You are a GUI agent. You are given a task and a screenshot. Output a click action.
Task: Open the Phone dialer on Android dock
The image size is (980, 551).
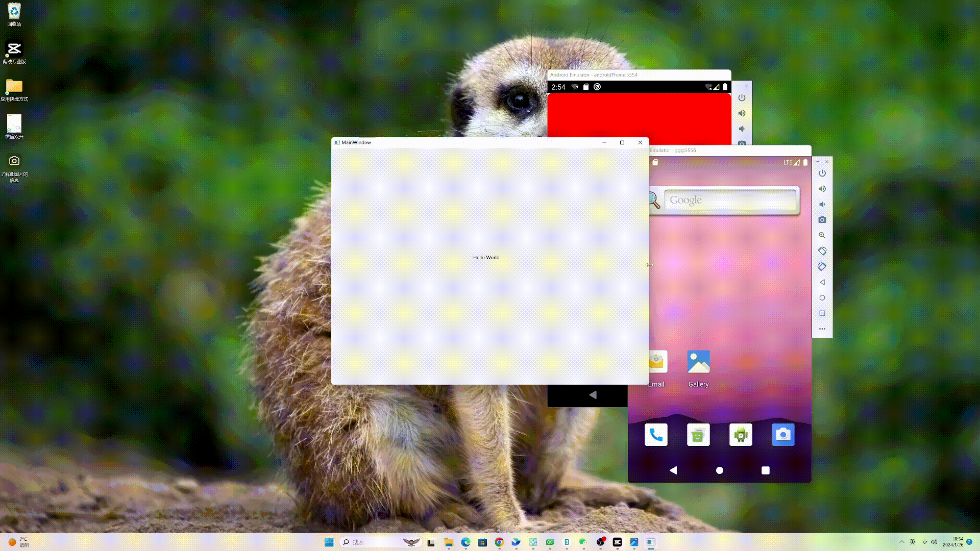(656, 435)
